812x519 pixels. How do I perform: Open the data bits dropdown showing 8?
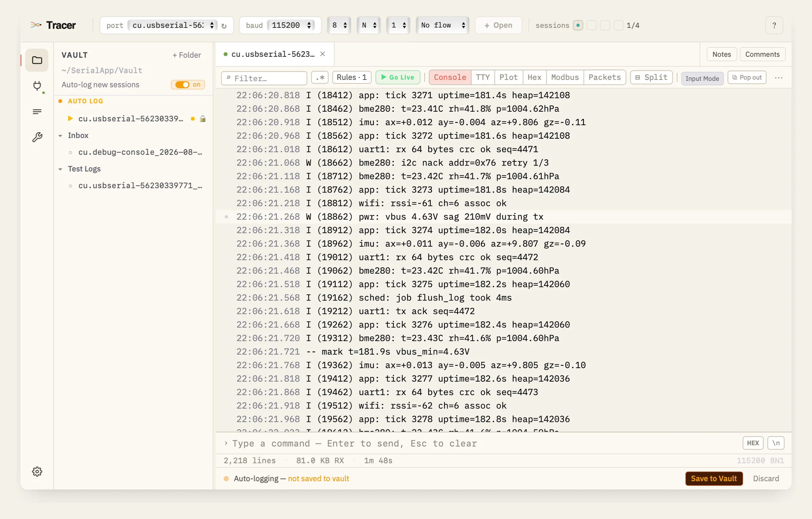339,25
